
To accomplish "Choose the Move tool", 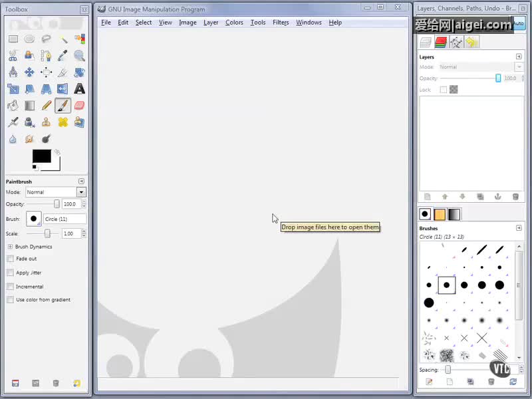I will pyautogui.click(x=29, y=72).
